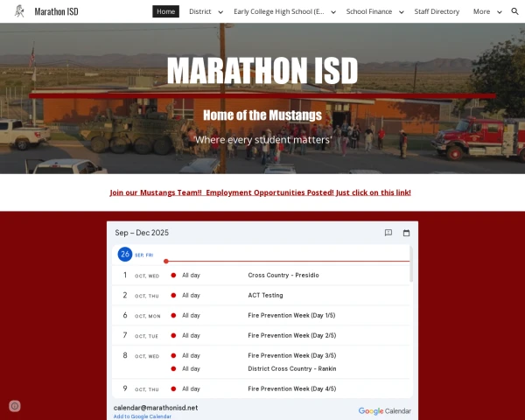525x420 pixels.
Task: Expand Early College High School chevron
Action: coord(333,12)
